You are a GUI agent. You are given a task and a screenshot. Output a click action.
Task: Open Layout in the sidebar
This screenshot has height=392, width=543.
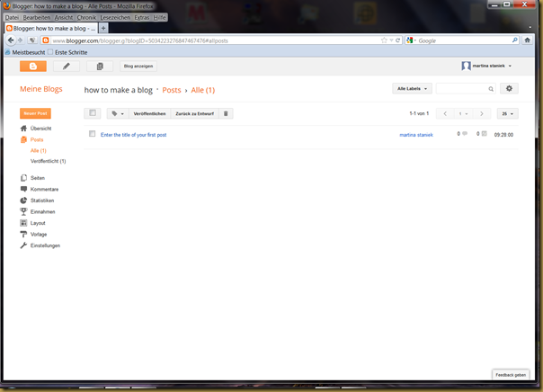pyautogui.click(x=38, y=223)
